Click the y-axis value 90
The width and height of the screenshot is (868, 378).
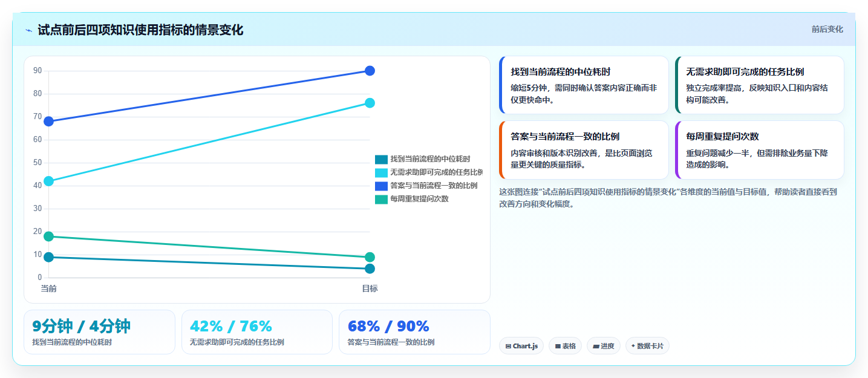pyautogui.click(x=38, y=71)
